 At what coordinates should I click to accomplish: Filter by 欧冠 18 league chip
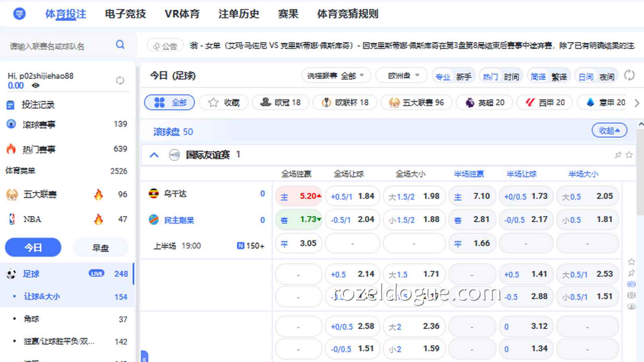click(281, 103)
